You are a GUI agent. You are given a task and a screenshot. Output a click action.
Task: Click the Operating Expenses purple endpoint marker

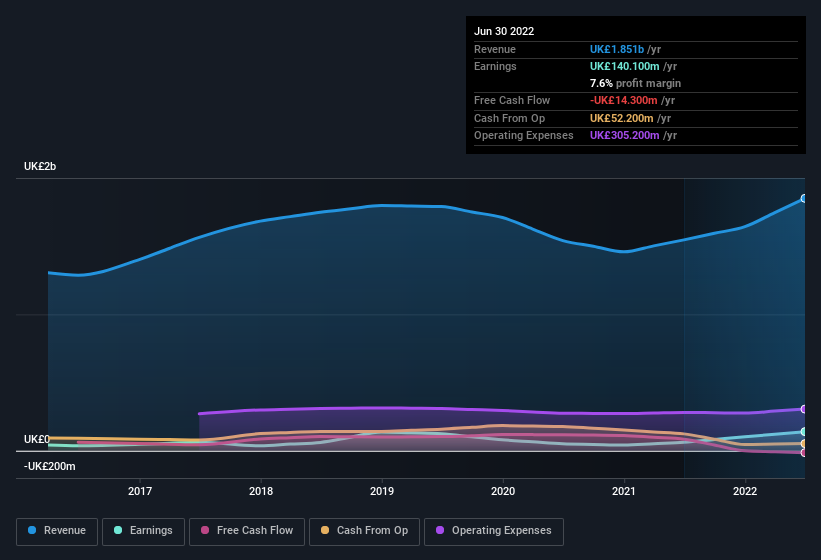(804, 409)
